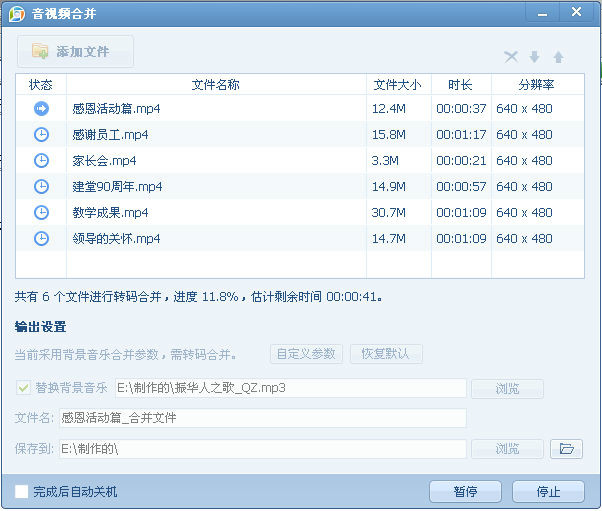Click the 00:01:17 duration cell
The image size is (602, 511).
(461, 135)
